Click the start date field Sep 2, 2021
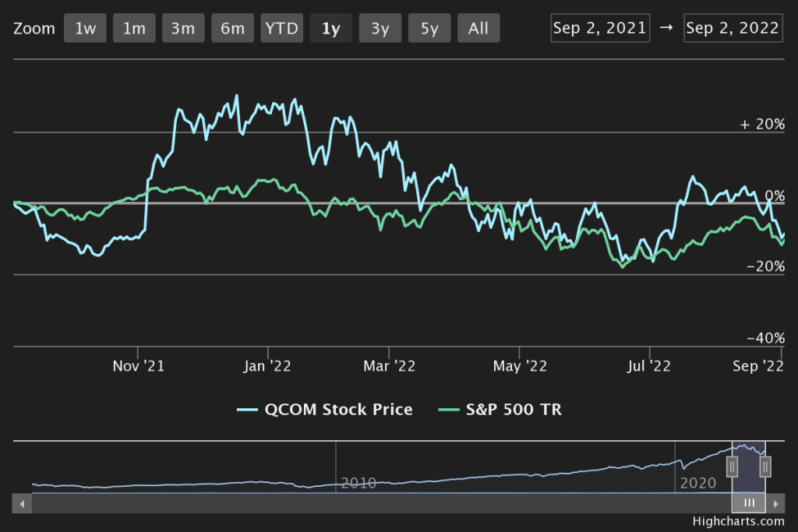The width and height of the screenshot is (798, 532). click(599, 28)
